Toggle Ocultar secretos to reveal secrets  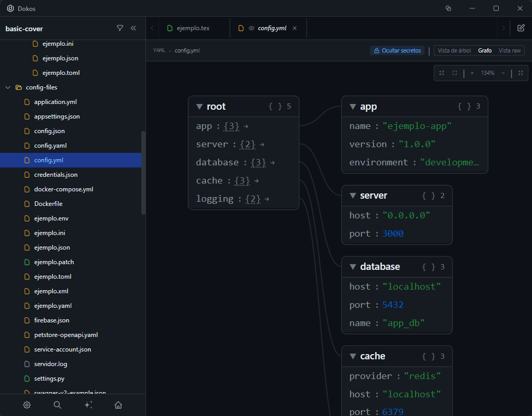click(x=397, y=50)
